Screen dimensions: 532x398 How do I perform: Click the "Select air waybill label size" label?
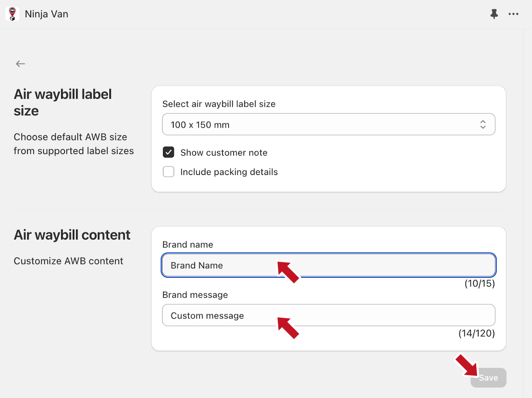click(219, 104)
